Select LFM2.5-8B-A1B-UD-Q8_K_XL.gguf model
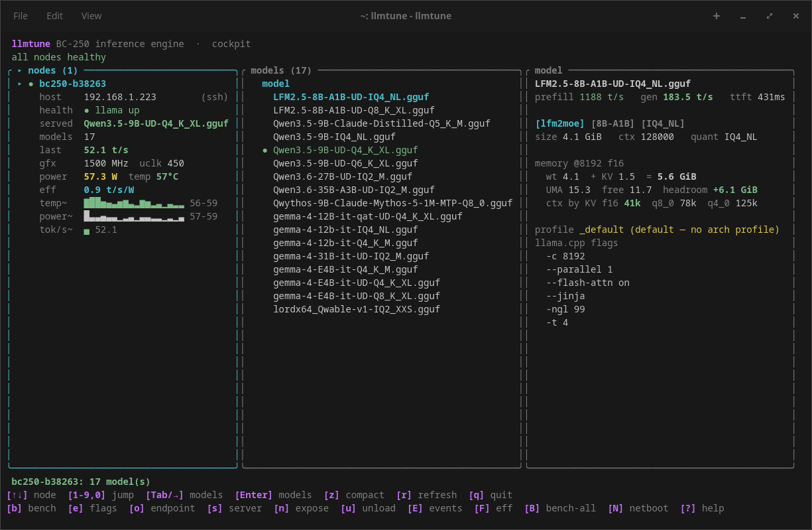 click(354, 110)
